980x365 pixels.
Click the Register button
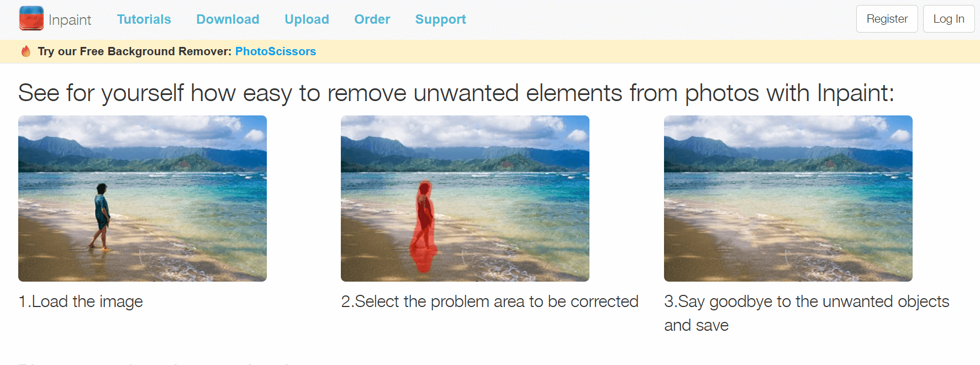tap(887, 18)
